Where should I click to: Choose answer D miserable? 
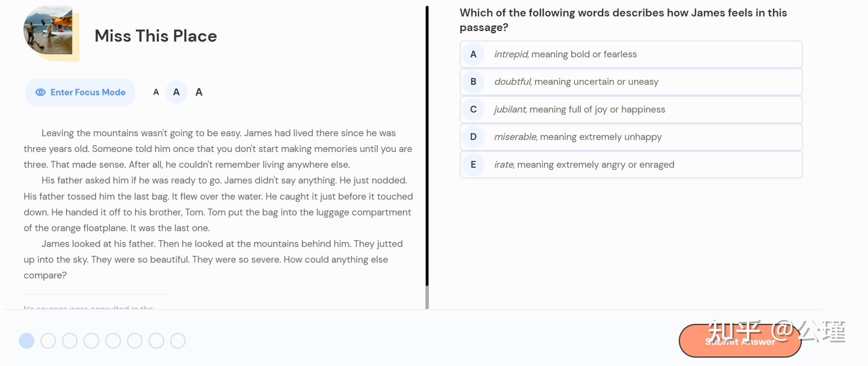(631, 137)
